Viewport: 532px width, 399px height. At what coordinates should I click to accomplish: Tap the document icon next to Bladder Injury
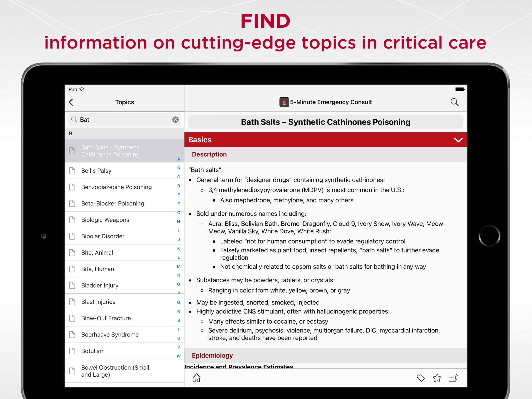[72, 285]
